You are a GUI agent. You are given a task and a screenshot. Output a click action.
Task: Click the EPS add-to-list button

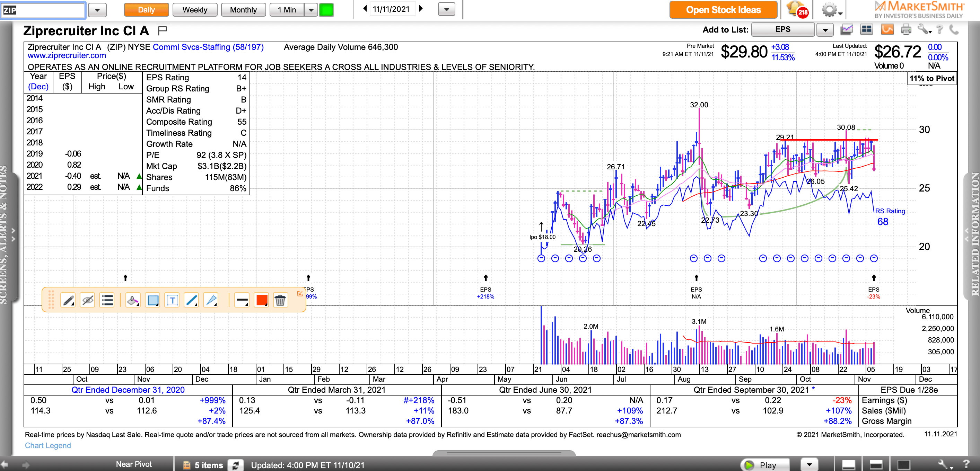click(782, 30)
